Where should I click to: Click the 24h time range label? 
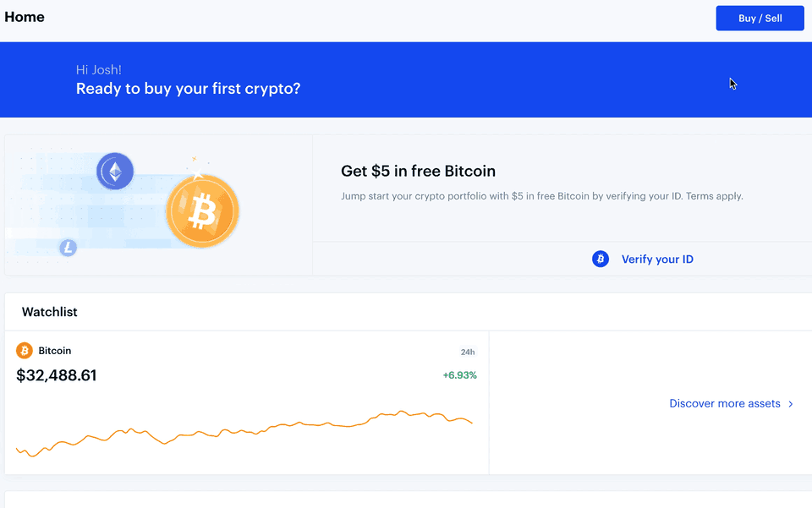tap(467, 352)
